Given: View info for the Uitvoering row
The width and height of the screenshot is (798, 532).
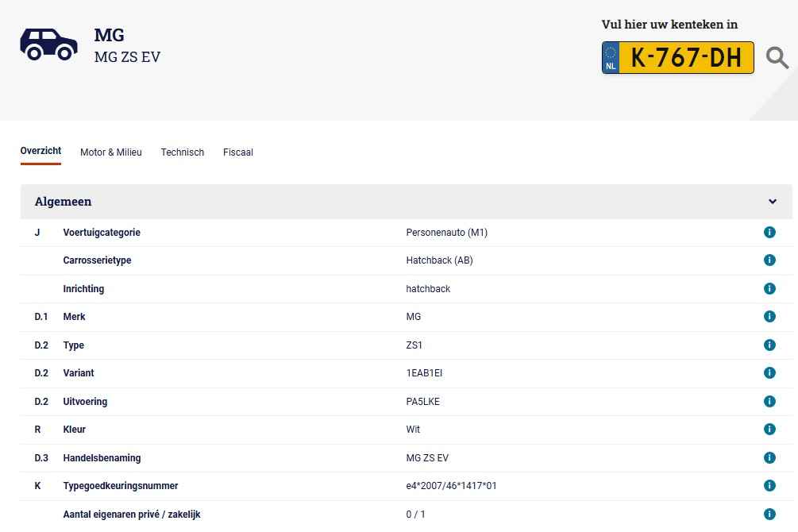Looking at the screenshot, I should point(769,402).
